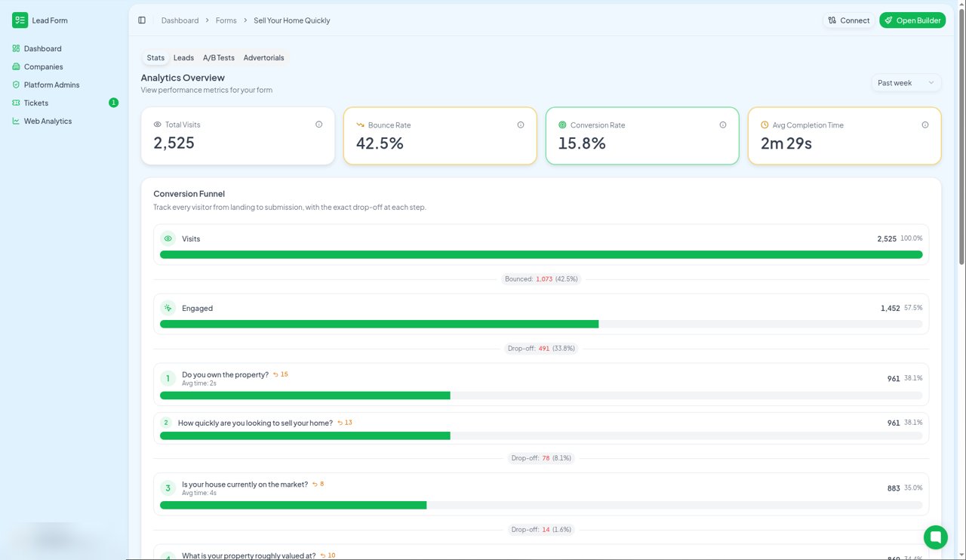Click back-count icon beside 'Do you own the property?'
This screenshot has height=560, width=966.
[276, 374]
